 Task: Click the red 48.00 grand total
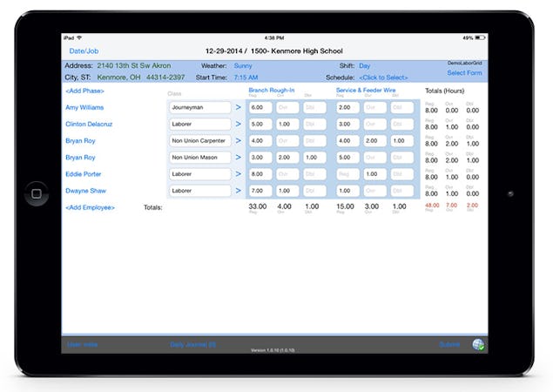[432, 206]
